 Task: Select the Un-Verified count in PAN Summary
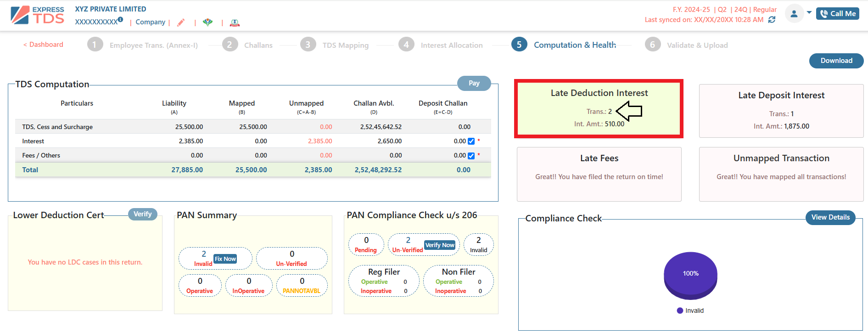[291, 258]
